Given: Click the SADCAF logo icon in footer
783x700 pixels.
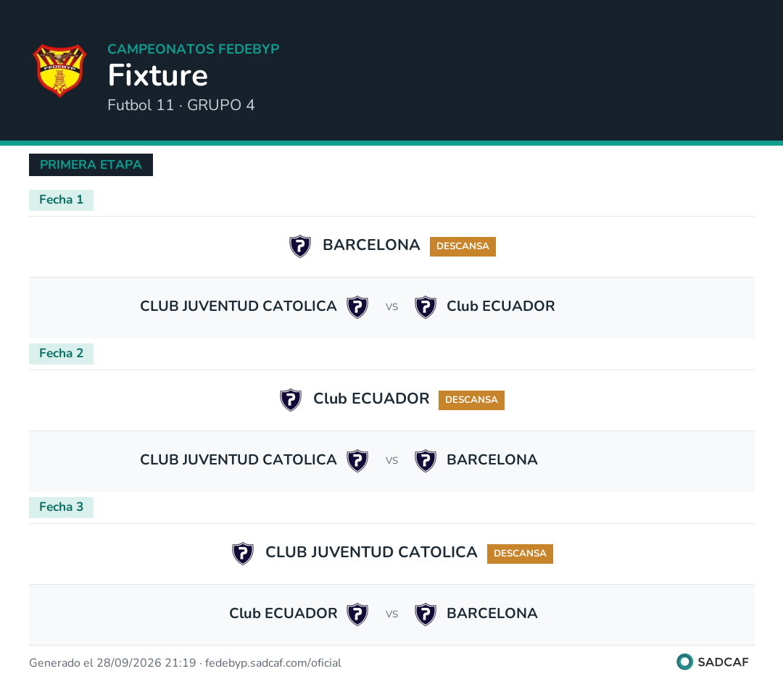Looking at the screenshot, I should coord(684,662).
